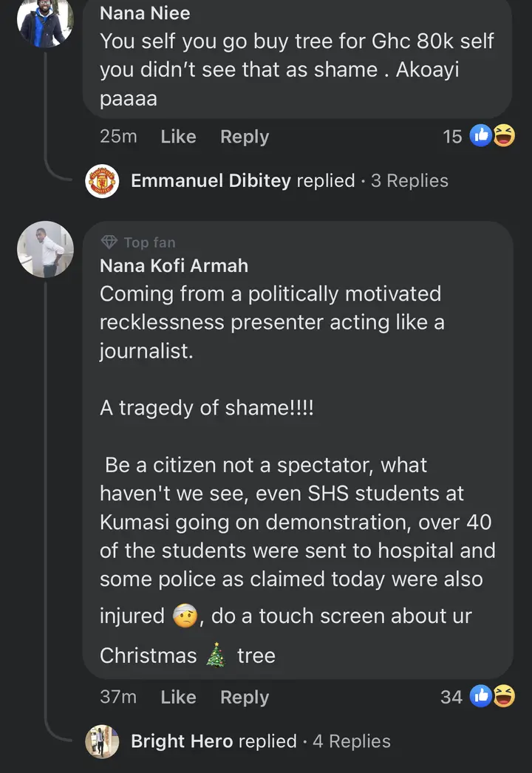The height and width of the screenshot is (773, 532).
Task: Like Nana Kofi Armah's comment
Action: coord(178,697)
